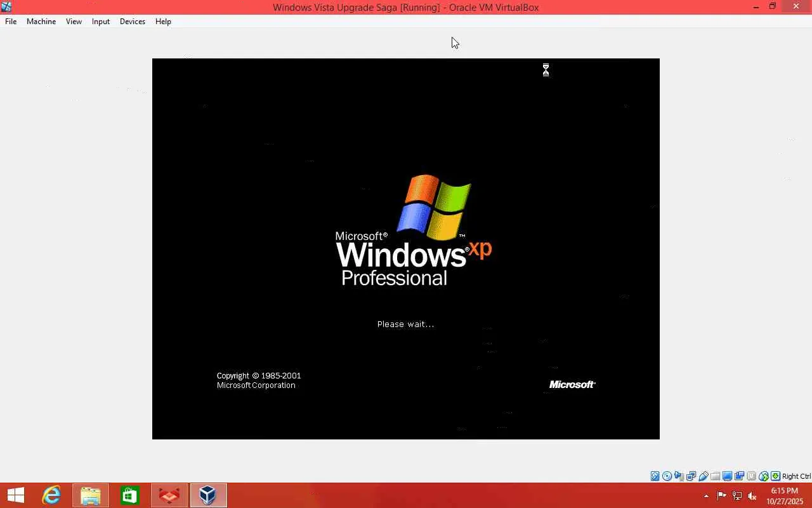Image resolution: width=812 pixels, height=508 pixels.
Task: Open the Input menu
Action: (101, 22)
